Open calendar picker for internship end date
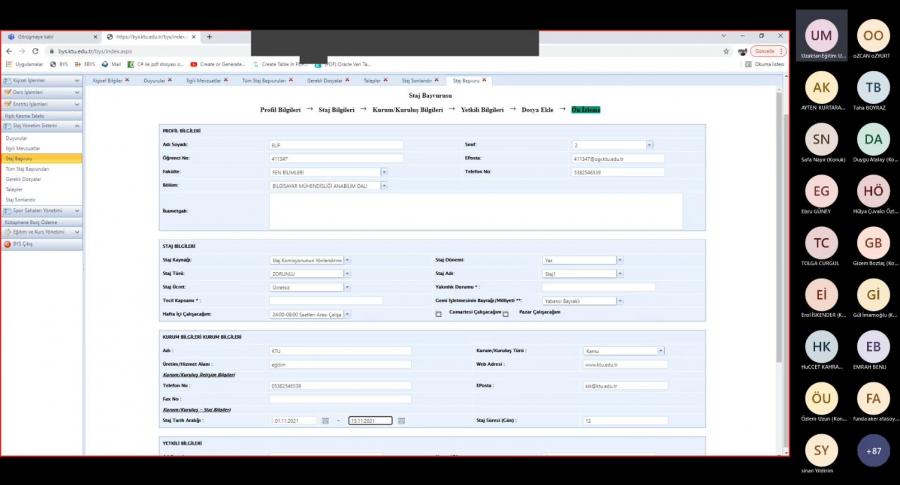 tap(401, 421)
